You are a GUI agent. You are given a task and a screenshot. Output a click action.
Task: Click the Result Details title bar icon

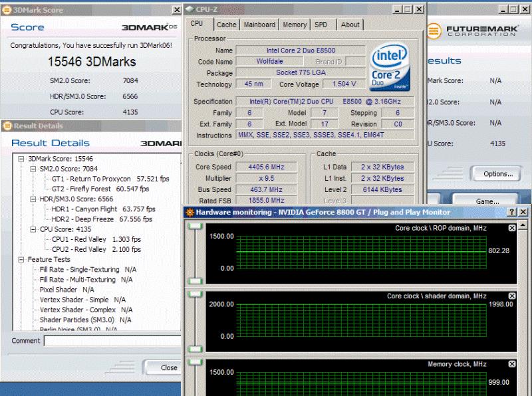[x=7, y=126]
